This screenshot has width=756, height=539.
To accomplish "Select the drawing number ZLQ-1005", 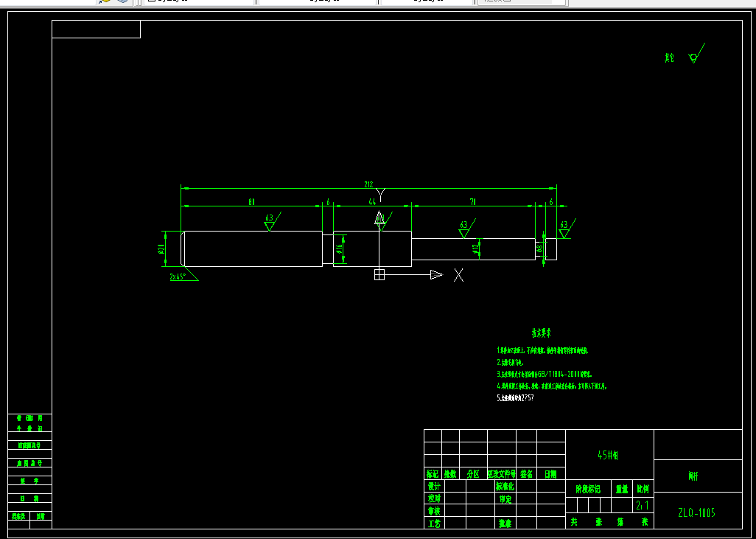I will [696, 512].
